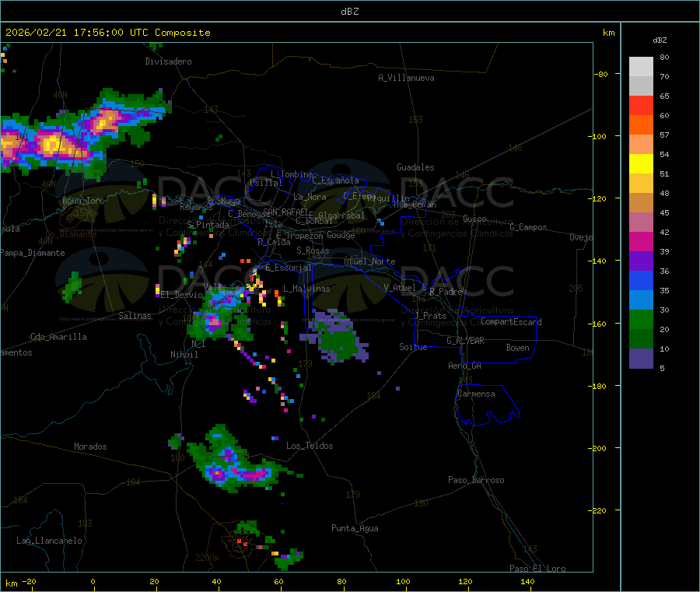Screen dimensions: 700x592
Task: Click the -140 km tick on right axis
Action: click(x=600, y=261)
